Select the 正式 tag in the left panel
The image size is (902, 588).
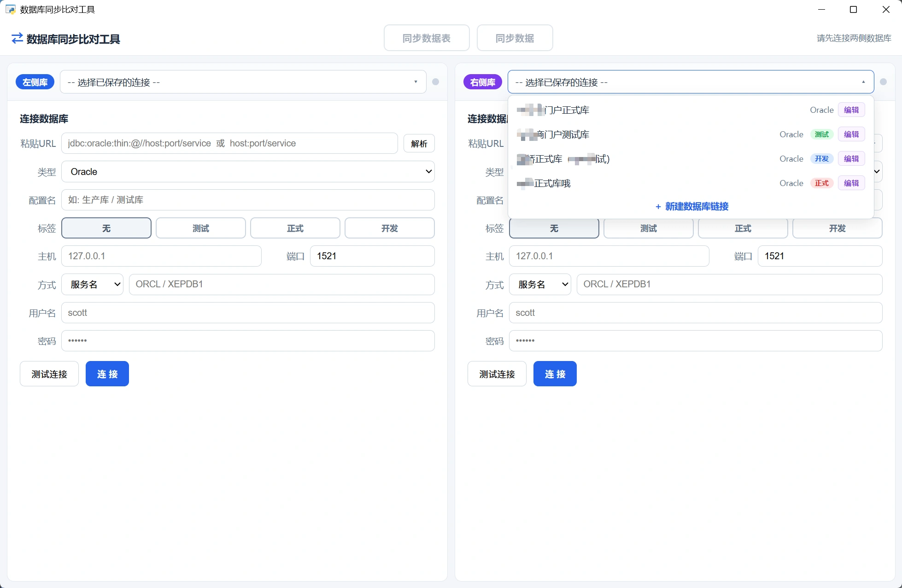(x=295, y=228)
